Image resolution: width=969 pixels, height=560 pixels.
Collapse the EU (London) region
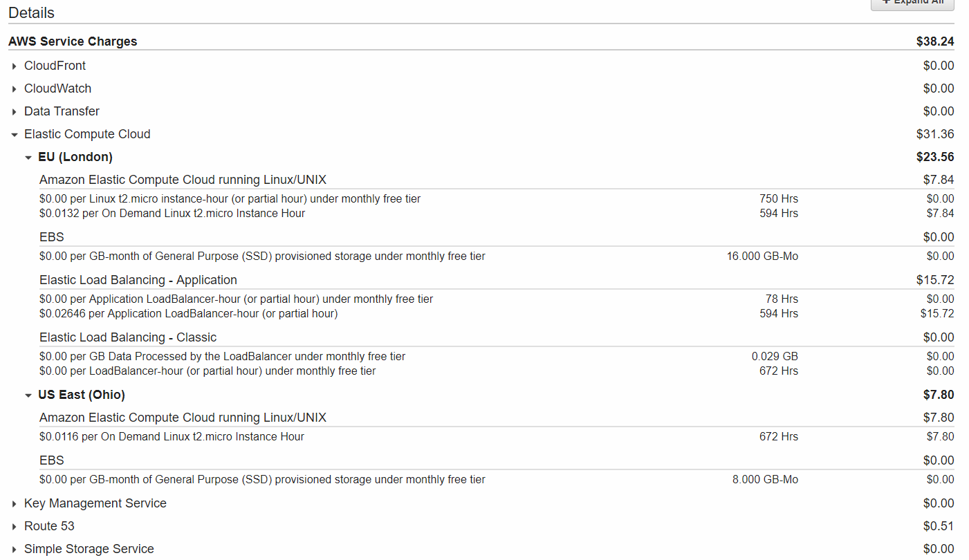(x=28, y=157)
